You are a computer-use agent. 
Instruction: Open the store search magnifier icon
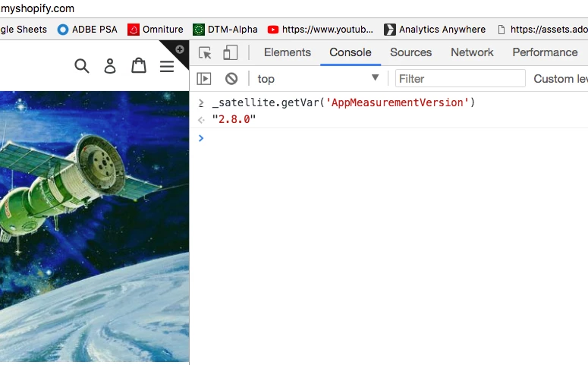click(x=82, y=66)
